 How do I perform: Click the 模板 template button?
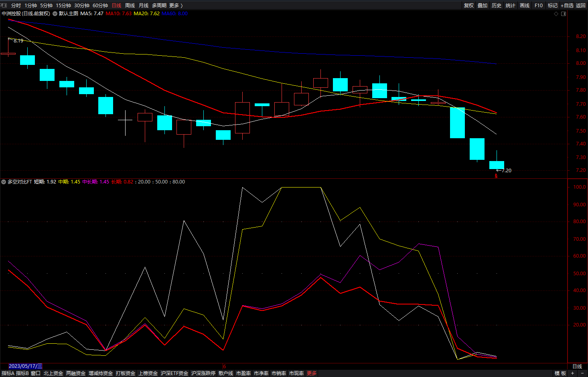coord(560,373)
